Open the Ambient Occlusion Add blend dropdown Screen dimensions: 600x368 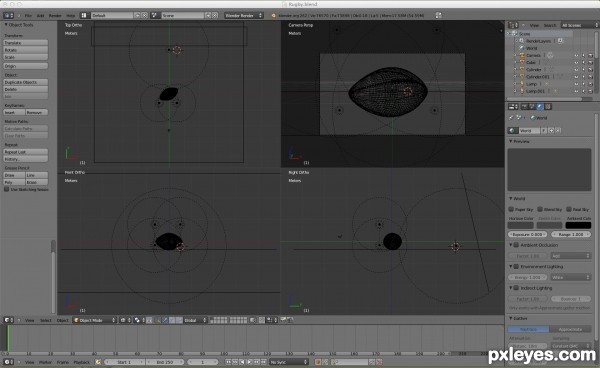[570, 256]
